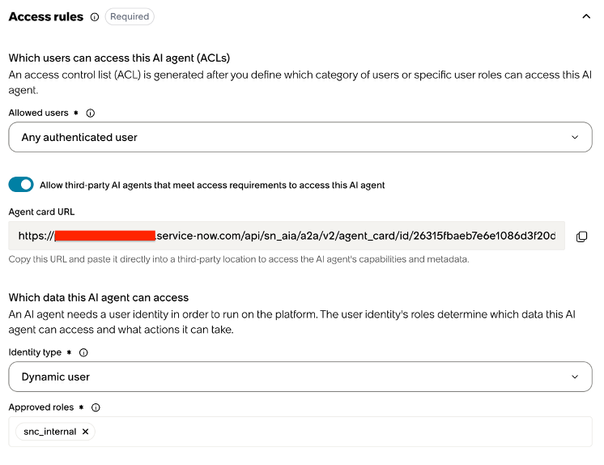The height and width of the screenshot is (465, 604).
Task: Remove the snc_internal role with X icon
Action: [86, 431]
